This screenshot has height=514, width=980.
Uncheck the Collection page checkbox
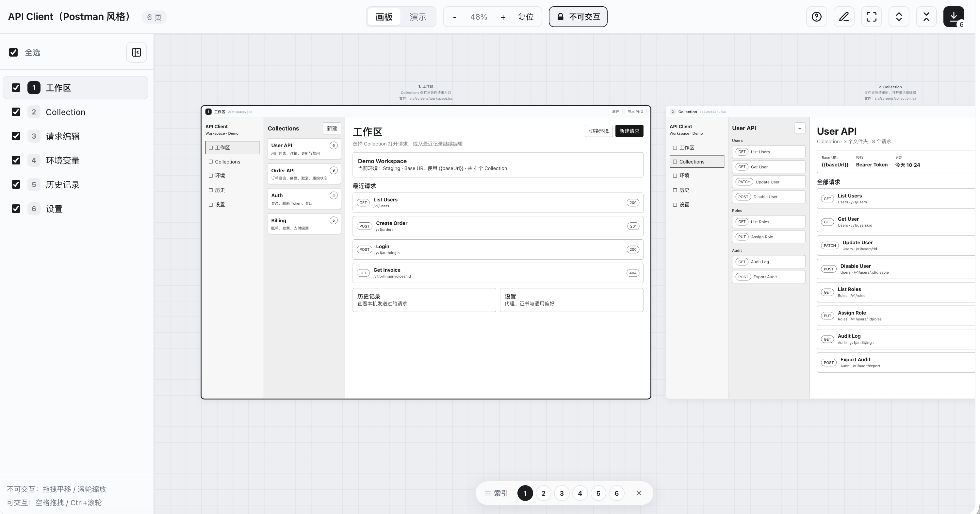[x=16, y=112]
